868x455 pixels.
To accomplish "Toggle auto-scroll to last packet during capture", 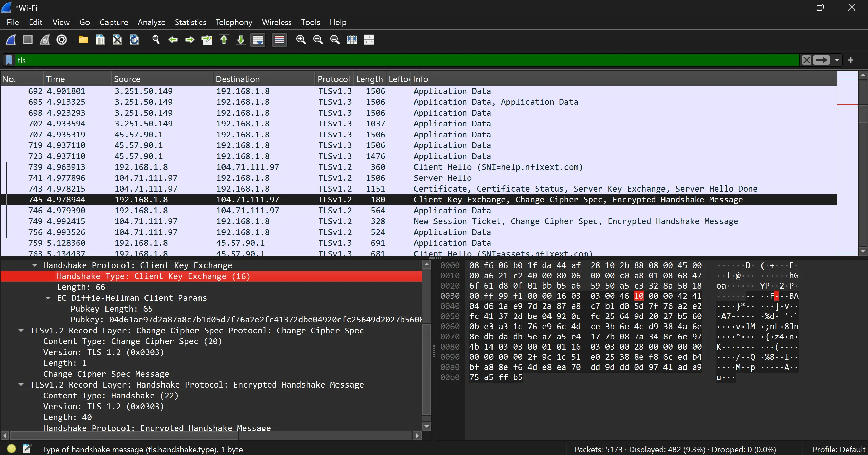I will pos(258,40).
